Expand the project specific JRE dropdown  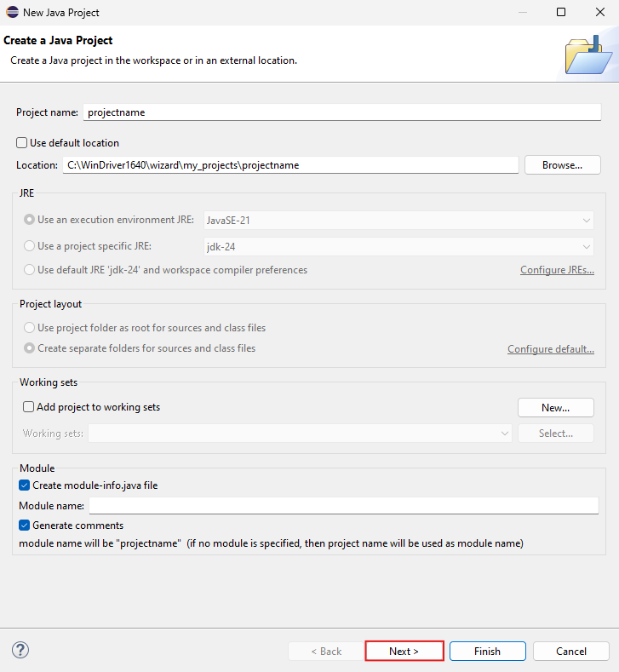coord(398,247)
